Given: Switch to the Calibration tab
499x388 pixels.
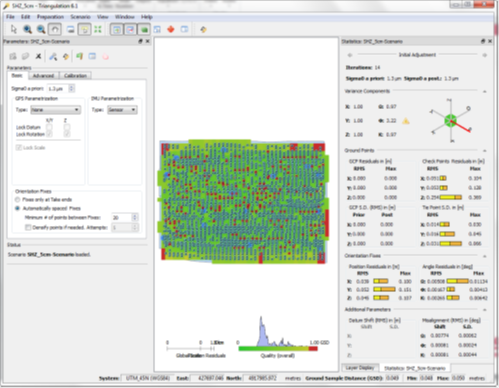Looking at the screenshot, I should click(75, 76).
